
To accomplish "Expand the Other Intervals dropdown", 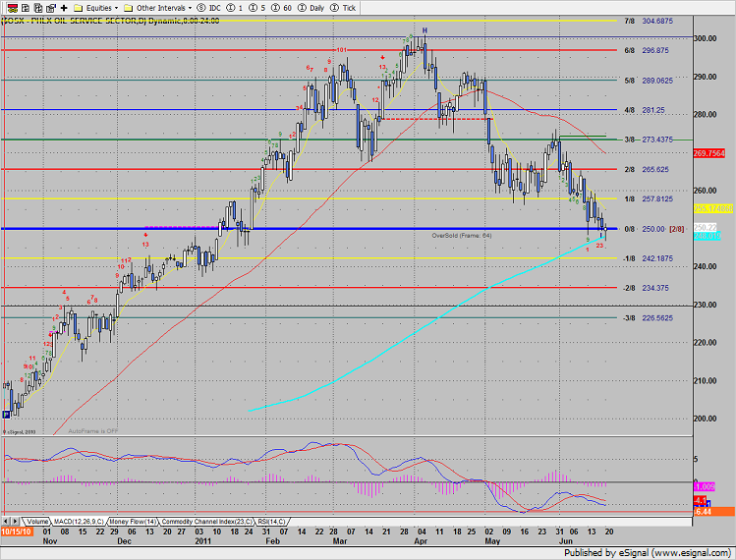I will click(157, 8).
